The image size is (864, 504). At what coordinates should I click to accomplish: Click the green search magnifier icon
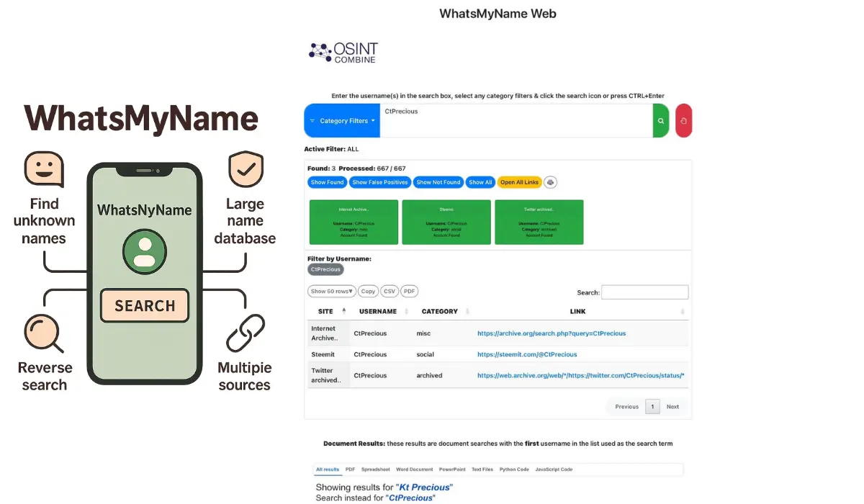pos(661,120)
